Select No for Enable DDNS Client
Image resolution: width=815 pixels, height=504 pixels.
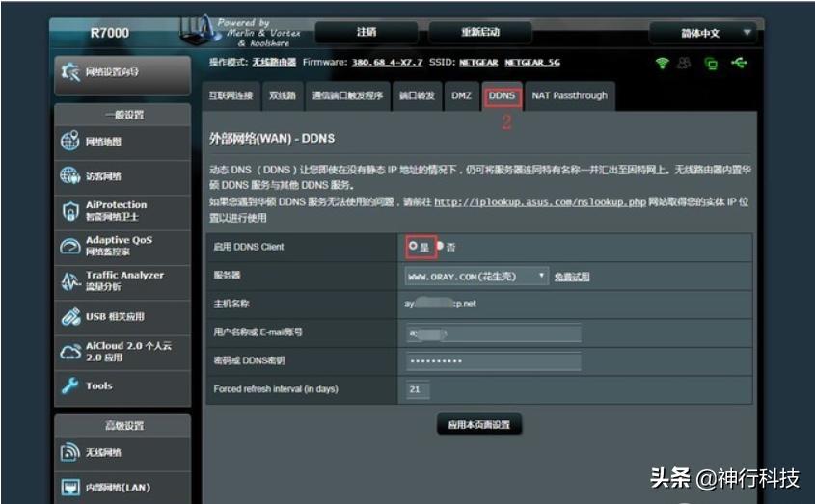point(440,246)
